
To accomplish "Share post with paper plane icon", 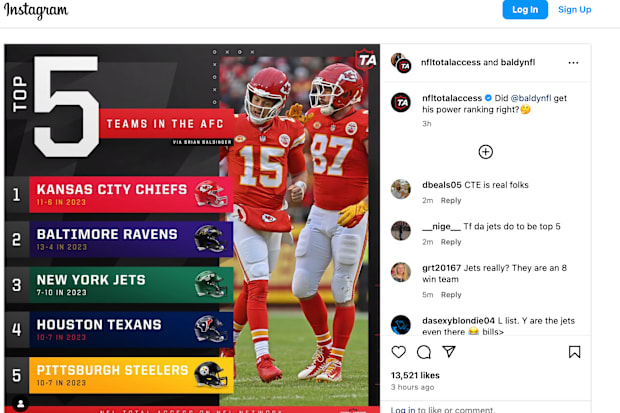I will (449, 352).
